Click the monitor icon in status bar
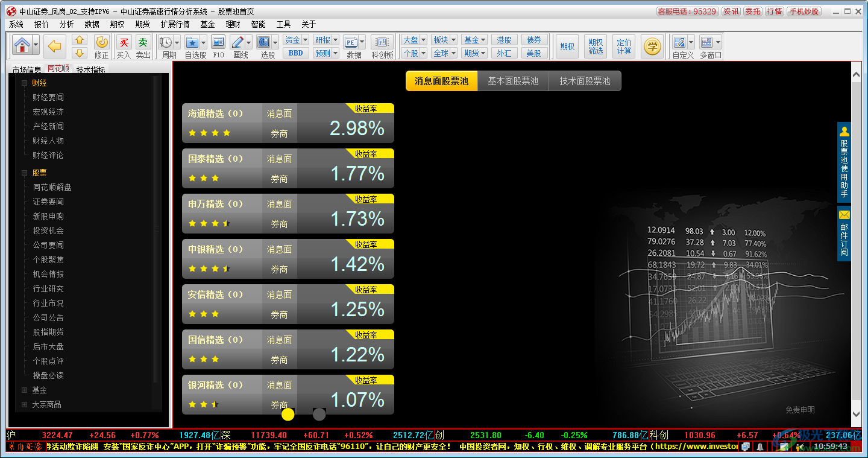Screen dimensions: 868x458 pyautogui.click(x=746, y=447)
